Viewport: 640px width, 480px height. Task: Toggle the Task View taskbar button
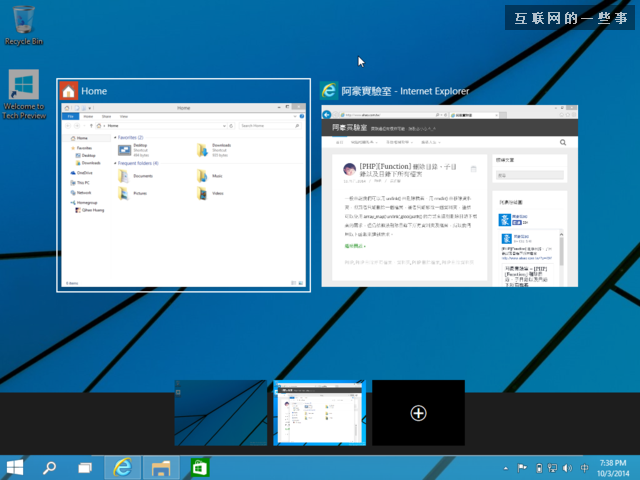(85, 467)
